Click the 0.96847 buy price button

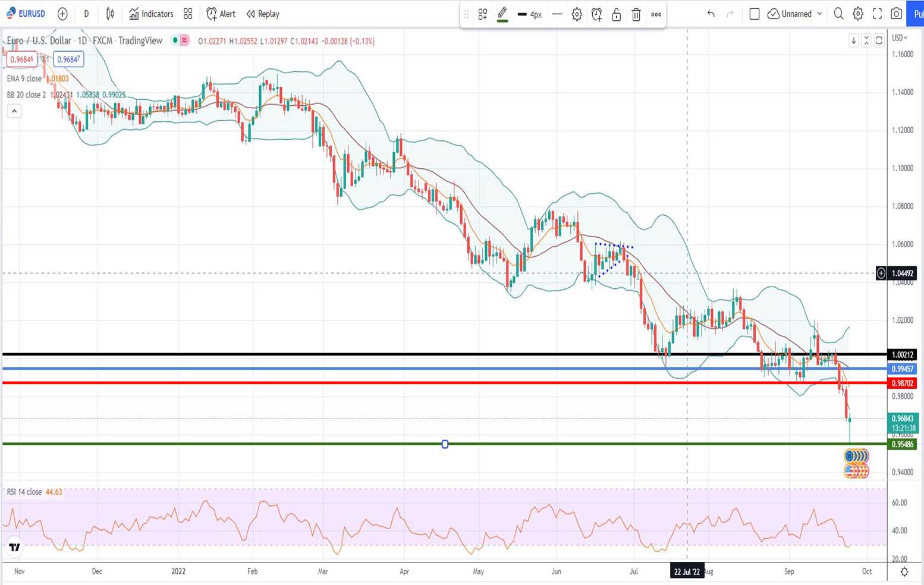[68, 59]
